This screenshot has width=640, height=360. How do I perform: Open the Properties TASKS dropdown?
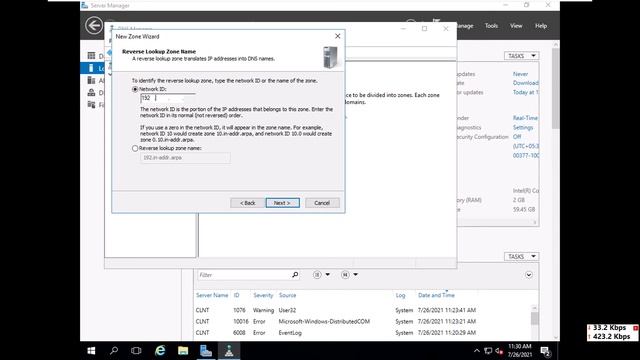tap(522, 56)
